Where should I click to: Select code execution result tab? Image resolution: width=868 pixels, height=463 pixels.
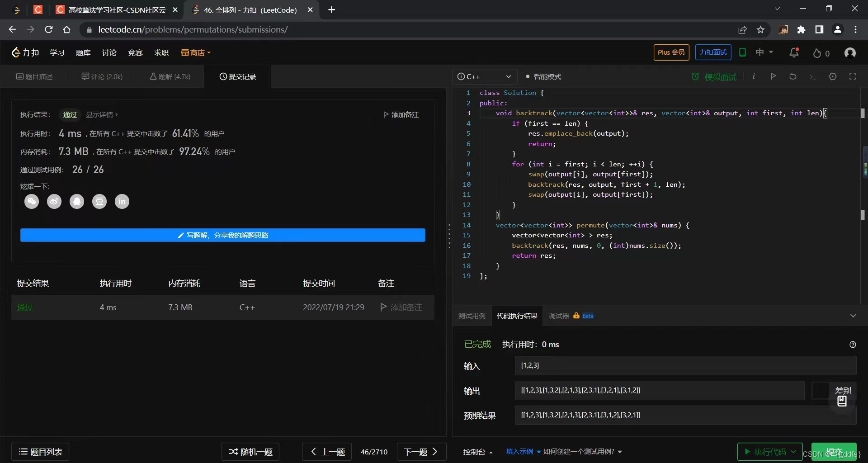pyautogui.click(x=517, y=316)
